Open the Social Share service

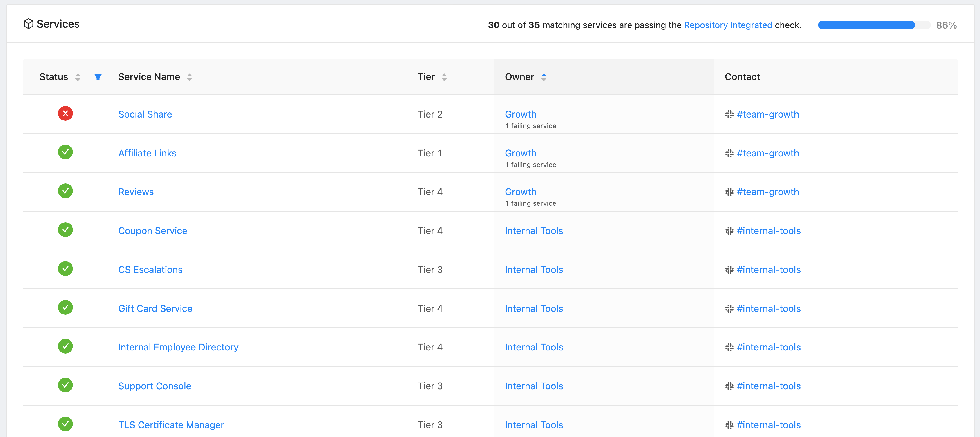coord(145,114)
